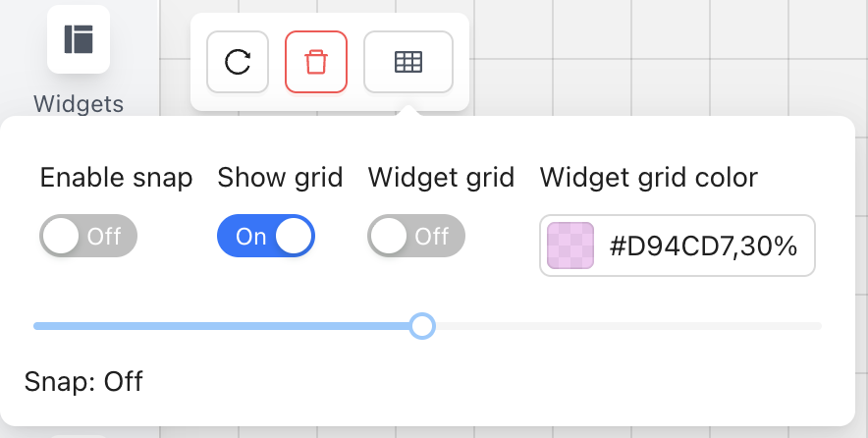Click the "Widget grid color" label
868x438 pixels.
tap(648, 178)
